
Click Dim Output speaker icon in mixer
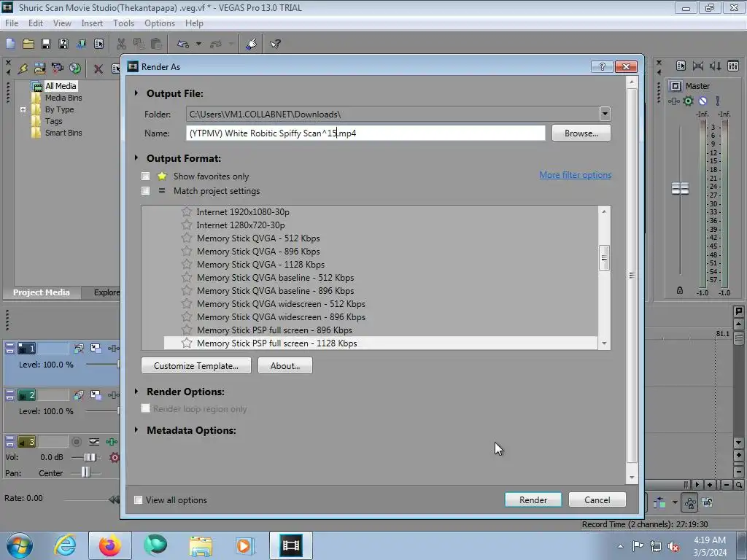tap(715, 66)
